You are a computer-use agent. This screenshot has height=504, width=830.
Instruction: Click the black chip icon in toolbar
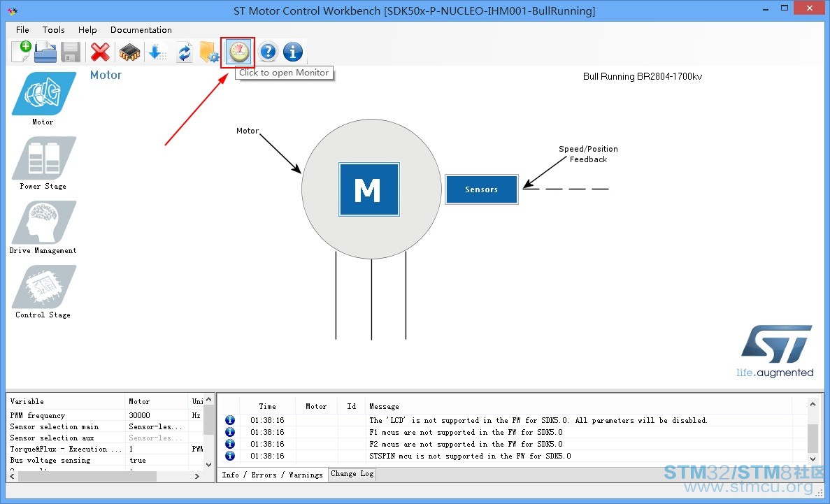tap(129, 52)
